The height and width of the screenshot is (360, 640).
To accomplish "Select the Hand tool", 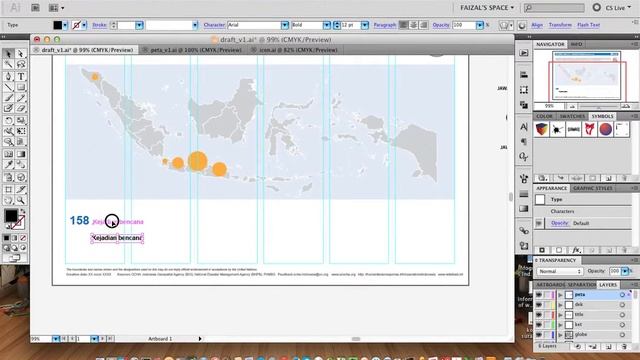I will pos(8,200).
